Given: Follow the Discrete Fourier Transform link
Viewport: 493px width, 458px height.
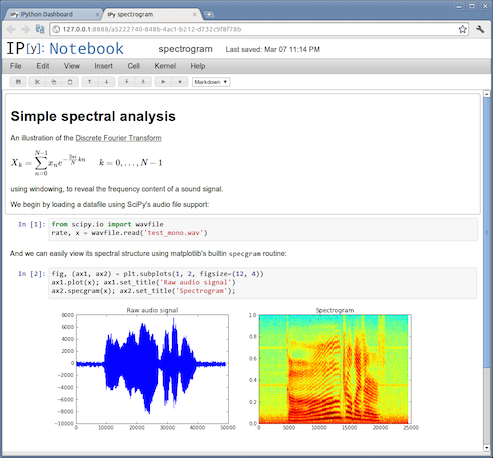Looking at the screenshot, I should [118, 138].
